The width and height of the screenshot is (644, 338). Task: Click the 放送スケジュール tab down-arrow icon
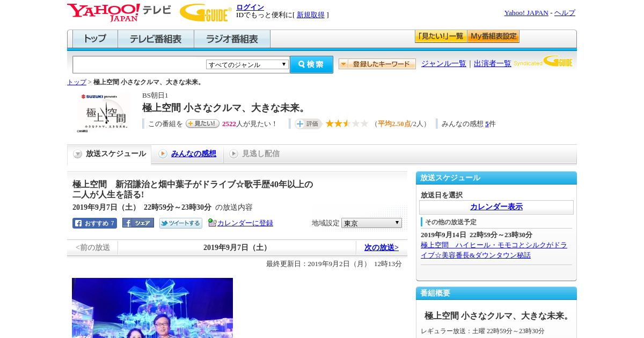(78, 154)
